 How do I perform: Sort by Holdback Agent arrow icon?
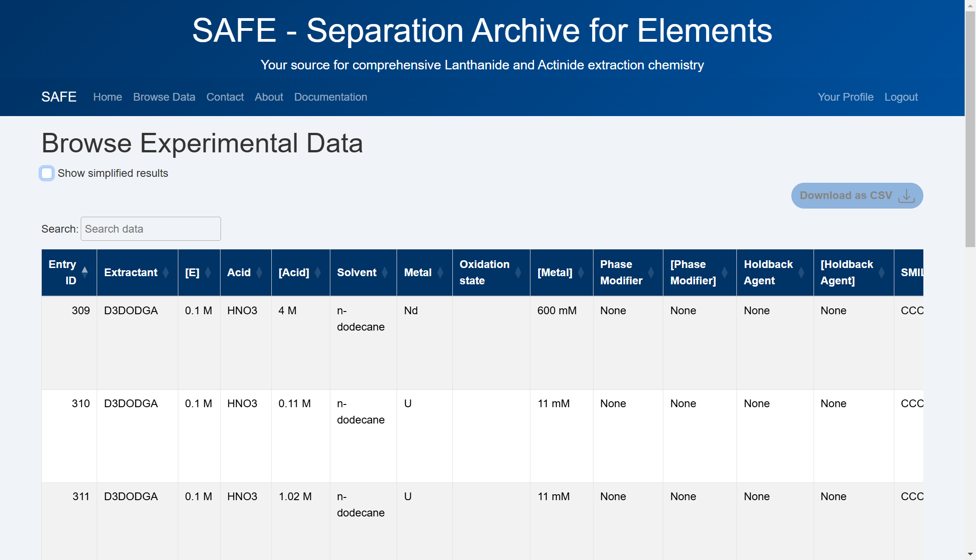click(801, 273)
